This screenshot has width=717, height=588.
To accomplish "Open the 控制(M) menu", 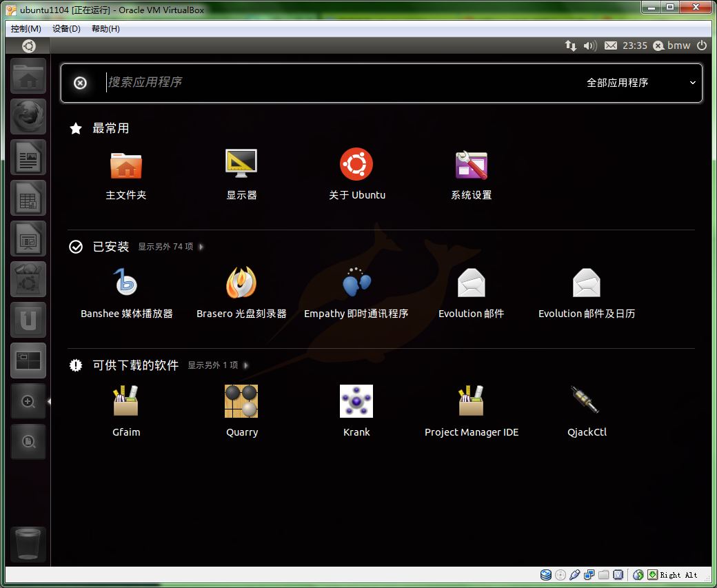I will coord(26,29).
